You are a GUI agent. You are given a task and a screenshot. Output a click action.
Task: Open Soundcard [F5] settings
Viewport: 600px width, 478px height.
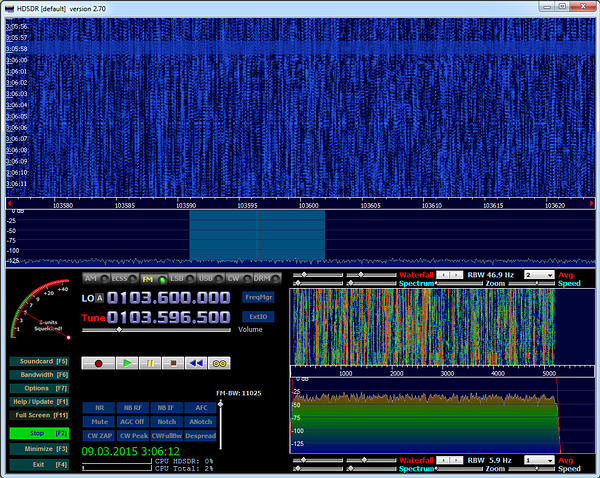pos(39,360)
